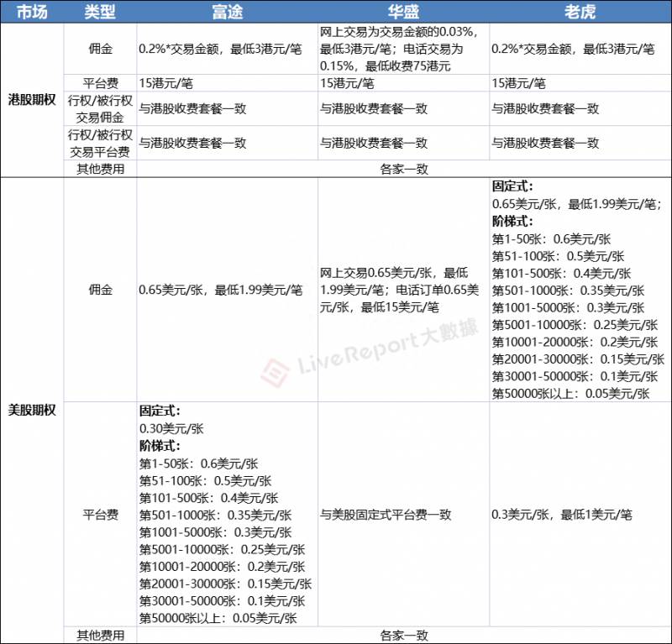Pick 富途 line 第50000张以上：0.05美元/张
Image resolution: width=672 pixels, height=644 pixels.
[x=218, y=618]
